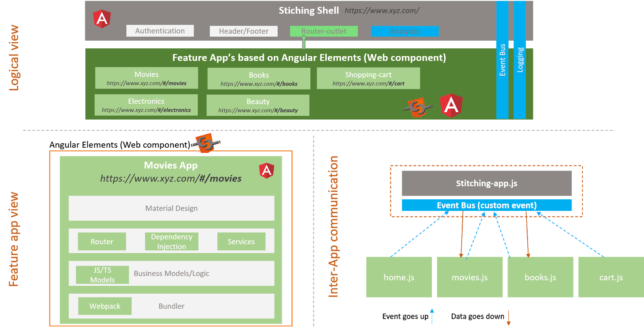Select the JS/TS Models block
This screenshot has height=330, width=644.
click(102, 275)
